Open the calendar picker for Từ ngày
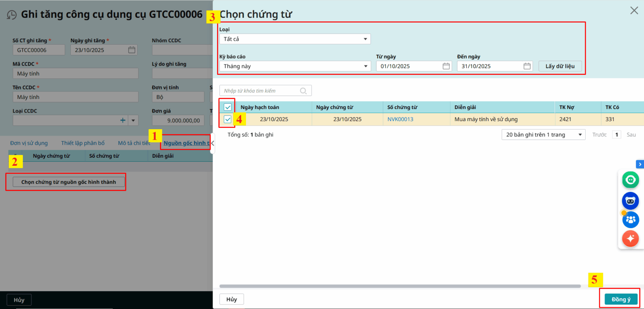Screen dimensions: 644x309 [x=446, y=66]
